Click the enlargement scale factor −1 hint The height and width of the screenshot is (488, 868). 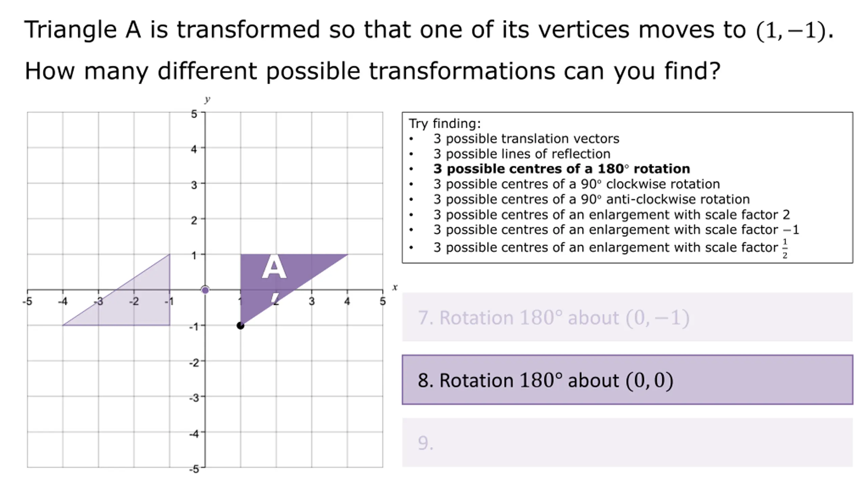click(x=616, y=230)
